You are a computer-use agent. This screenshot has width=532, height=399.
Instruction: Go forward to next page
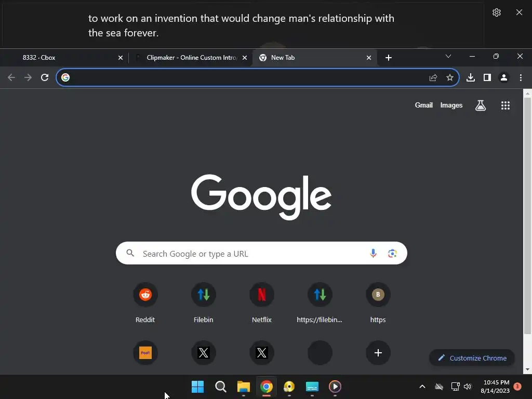click(x=28, y=77)
